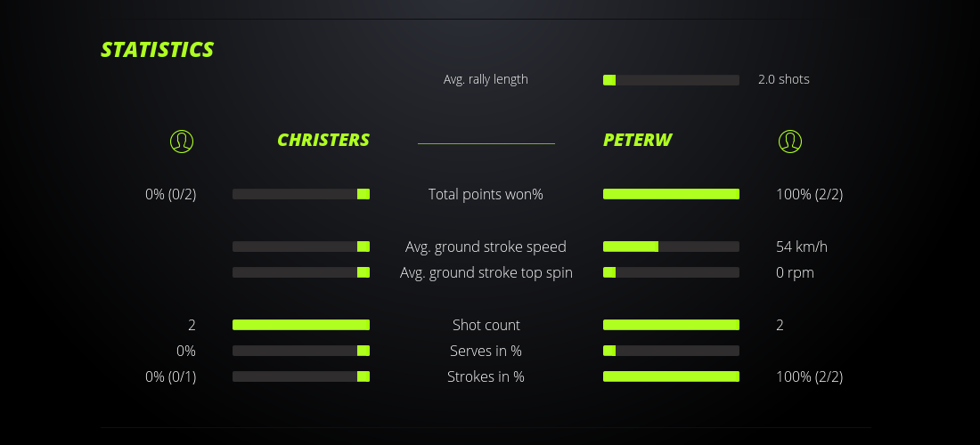The width and height of the screenshot is (980, 445).
Task: Click PeterW's Total points won bar
Action: pyautogui.click(x=671, y=194)
